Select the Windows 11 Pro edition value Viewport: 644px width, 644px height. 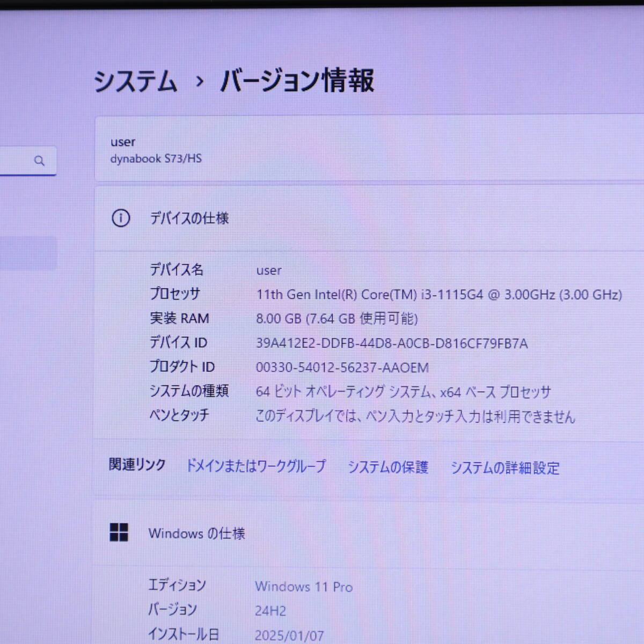coord(304,587)
